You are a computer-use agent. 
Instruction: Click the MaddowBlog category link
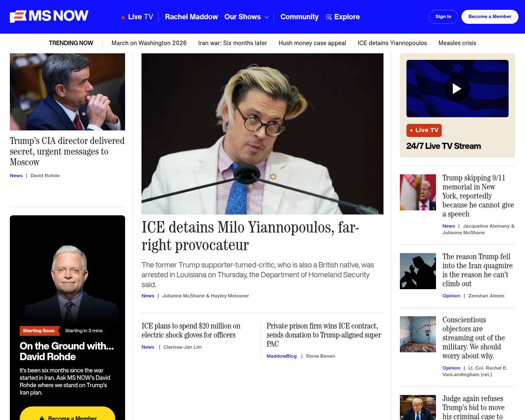pyautogui.click(x=281, y=356)
